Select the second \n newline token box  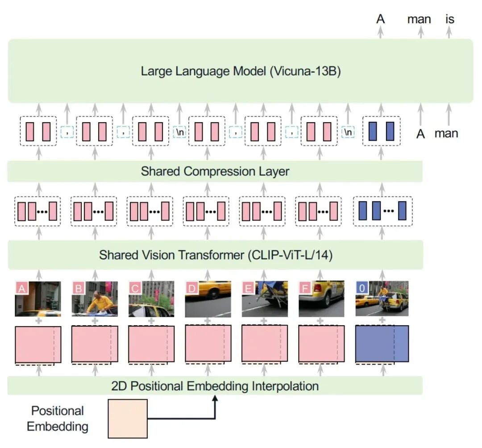pyautogui.click(x=348, y=132)
